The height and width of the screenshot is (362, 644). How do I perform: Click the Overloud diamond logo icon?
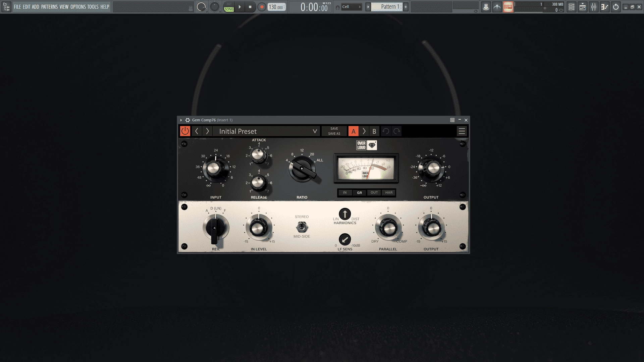[372, 145]
